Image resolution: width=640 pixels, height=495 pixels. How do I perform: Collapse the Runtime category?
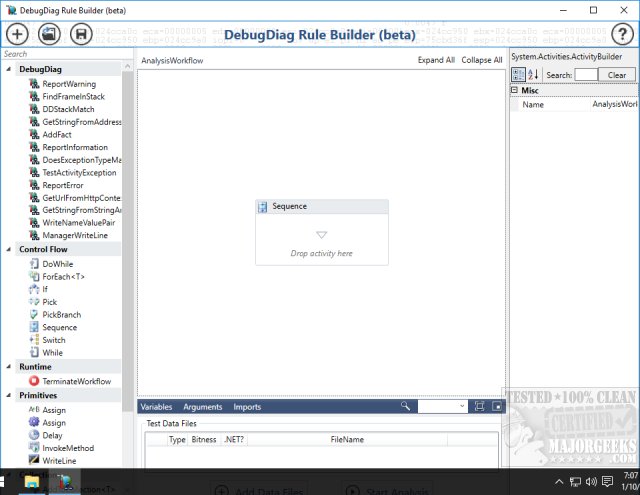point(9,366)
